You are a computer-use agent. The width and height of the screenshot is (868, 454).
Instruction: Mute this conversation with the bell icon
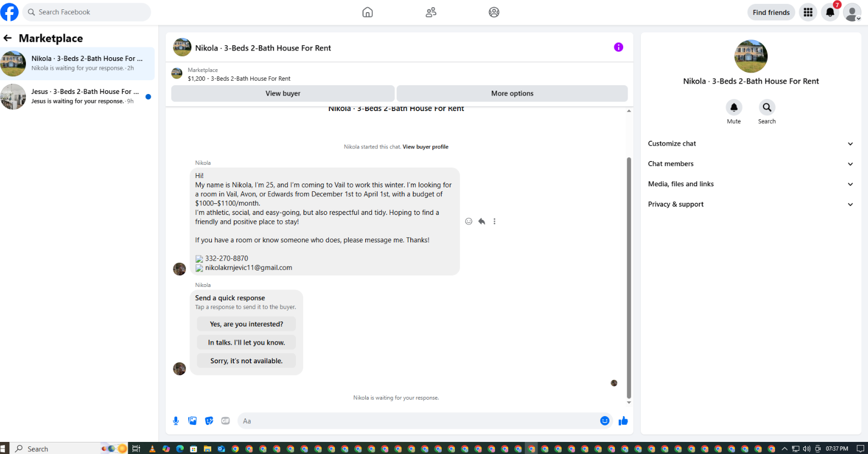point(734,107)
